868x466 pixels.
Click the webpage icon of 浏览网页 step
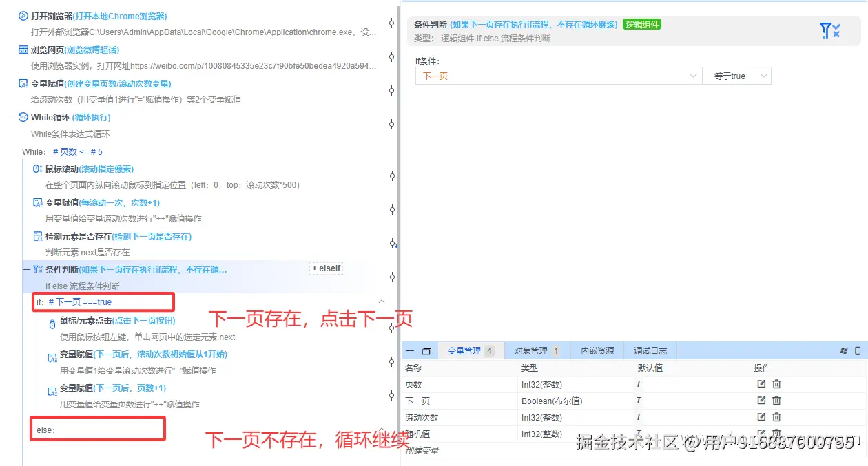[23, 50]
